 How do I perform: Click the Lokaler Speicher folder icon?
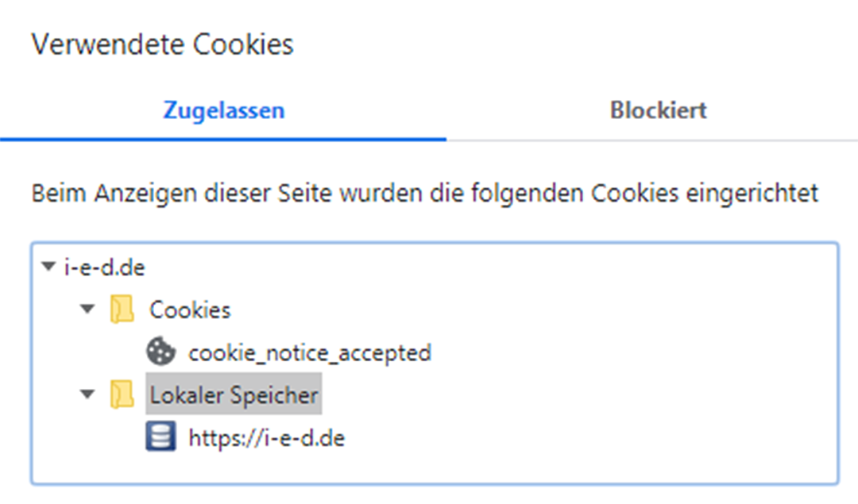click(x=122, y=394)
